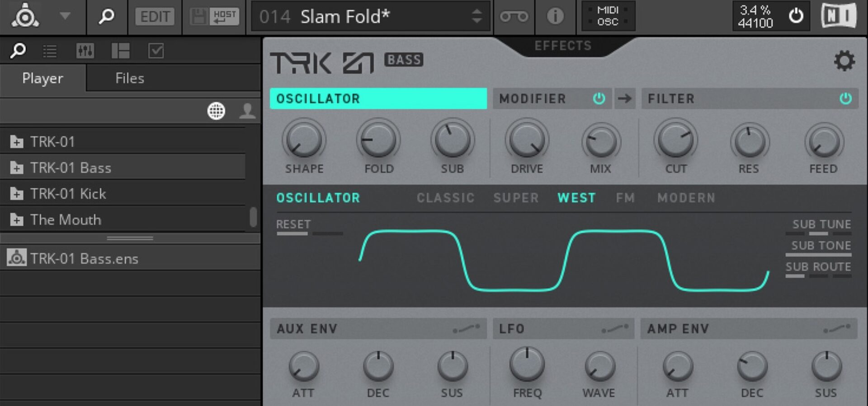Image resolution: width=868 pixels, height=406 pixels.
Task: Click the save-to-host icon
Action: tap(214, 17)
